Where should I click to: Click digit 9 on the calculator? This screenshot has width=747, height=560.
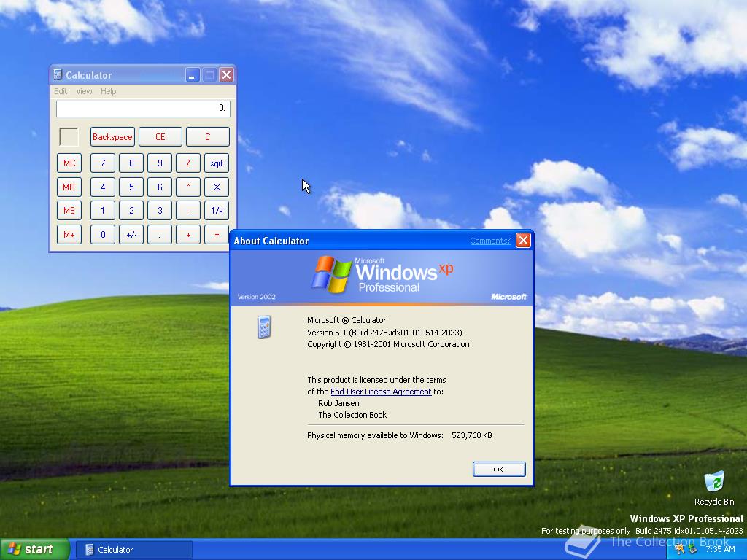(x=160, y=163)
